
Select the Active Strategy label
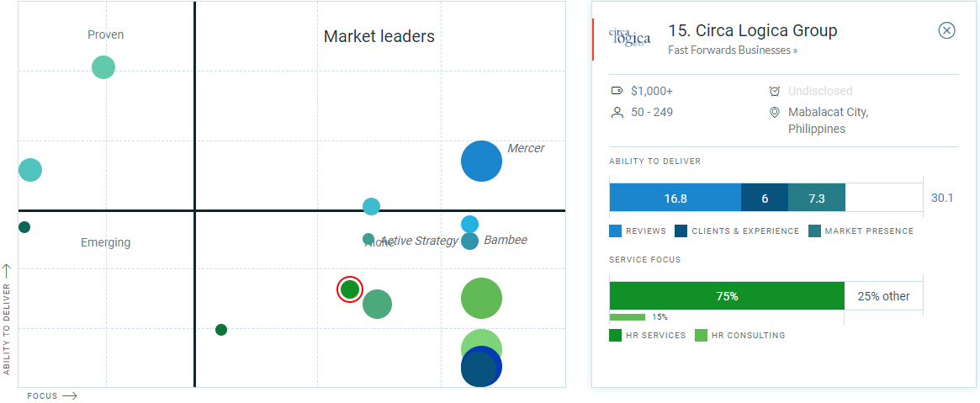tap(419, 241)
